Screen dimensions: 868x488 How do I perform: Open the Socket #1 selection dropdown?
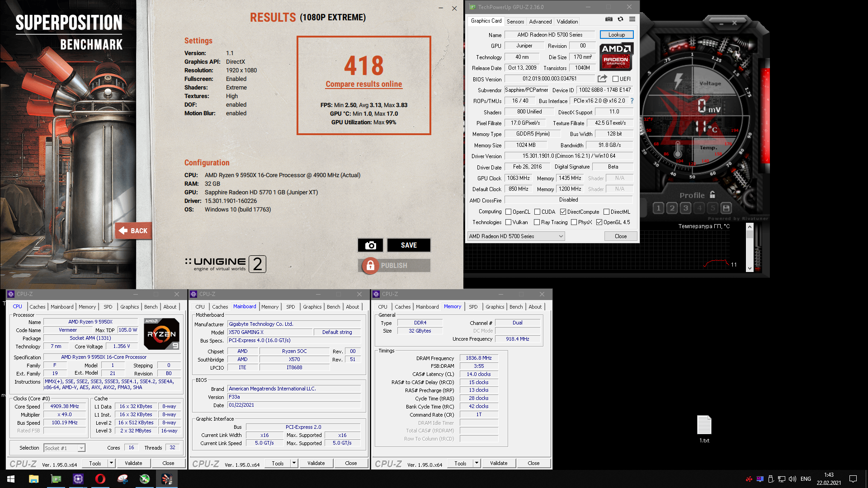point(65,448)
